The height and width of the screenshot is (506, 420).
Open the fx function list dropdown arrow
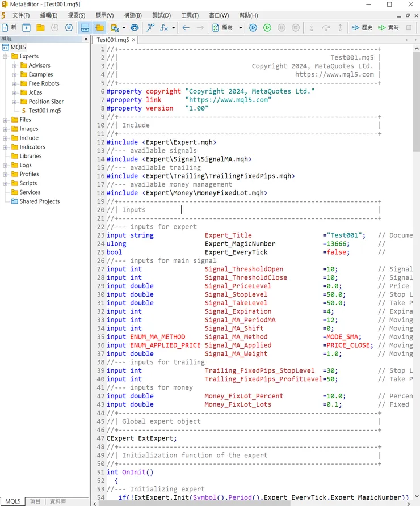[174, 27]
